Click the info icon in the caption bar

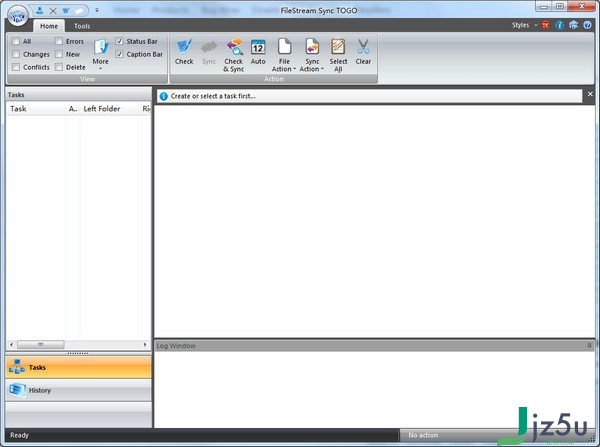tap(164, 96)
